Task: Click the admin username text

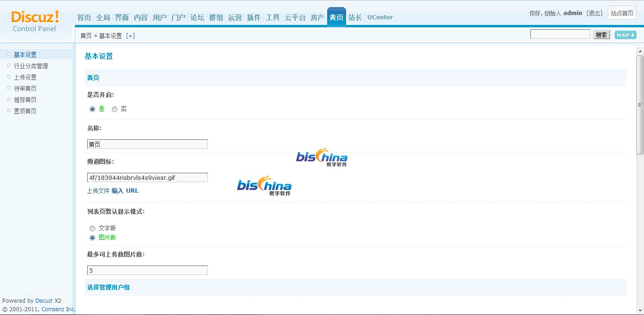Action: [x=573, y=13]
